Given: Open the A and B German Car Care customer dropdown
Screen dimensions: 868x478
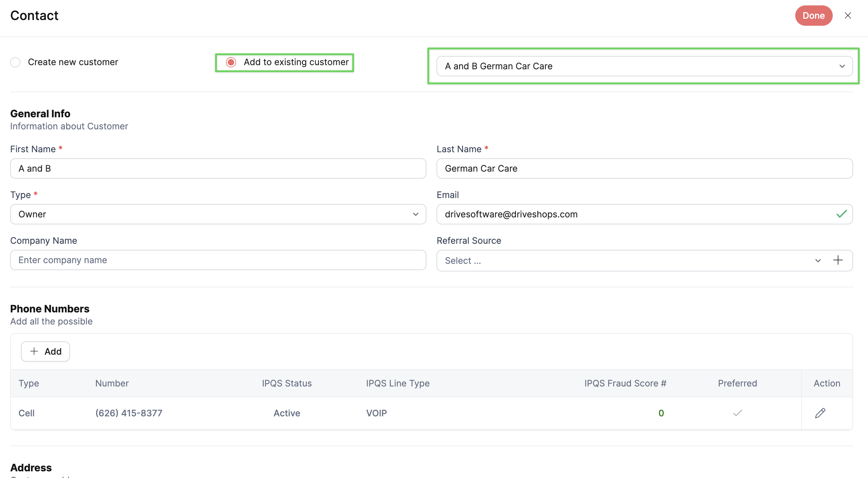Looking at the screenshot, I should (x=644, y=66).
